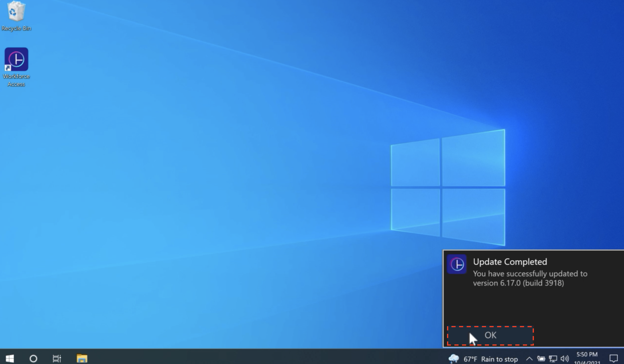Open the Windows Start menu

tap(10, 358)
